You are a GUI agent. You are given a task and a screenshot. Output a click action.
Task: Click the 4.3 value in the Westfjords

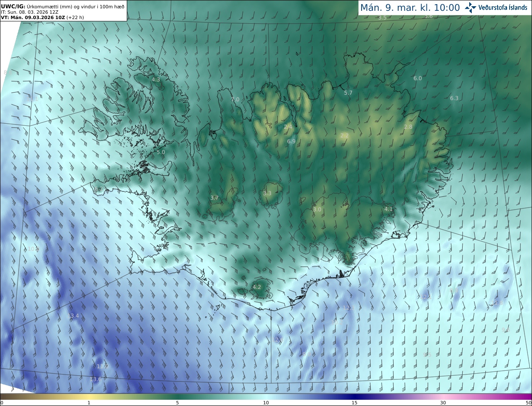click(x=156, y=79)
